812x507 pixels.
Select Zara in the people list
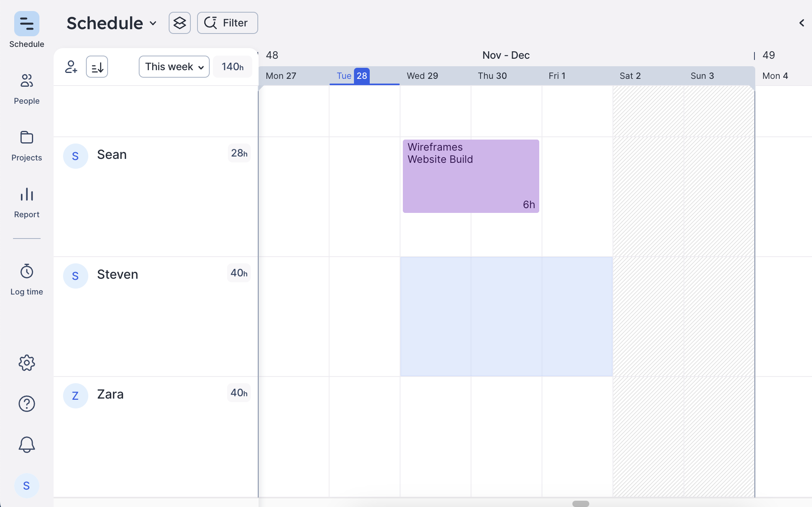pos(110,394)
